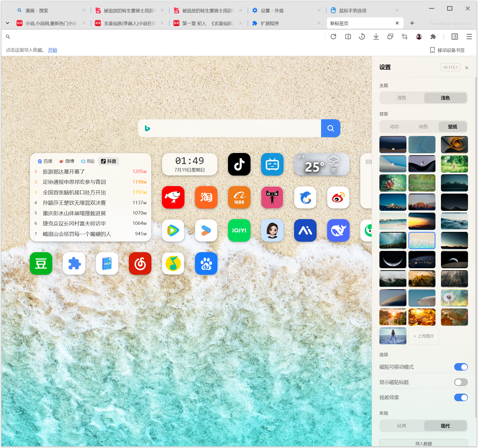Screen dimensions: 478x448
Task: Open hot topic 全国首张脑机接口处方开出
Action: (x=74, y=192)
